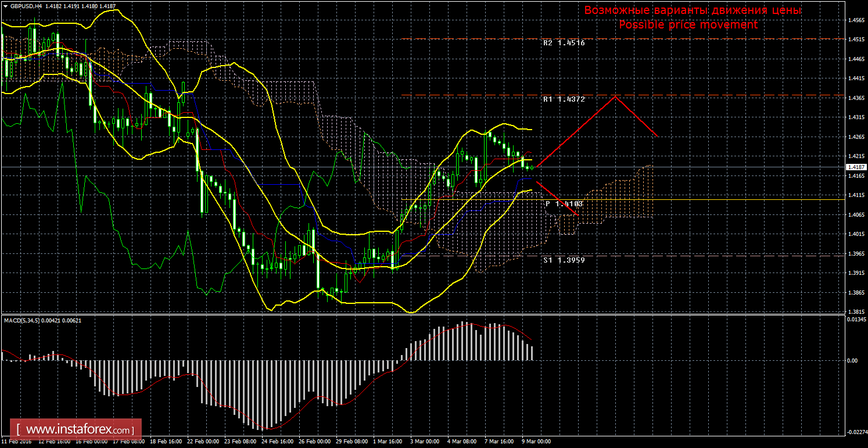
Task: Select the R1 1.4372 resistance label
Action: (564, 99)
